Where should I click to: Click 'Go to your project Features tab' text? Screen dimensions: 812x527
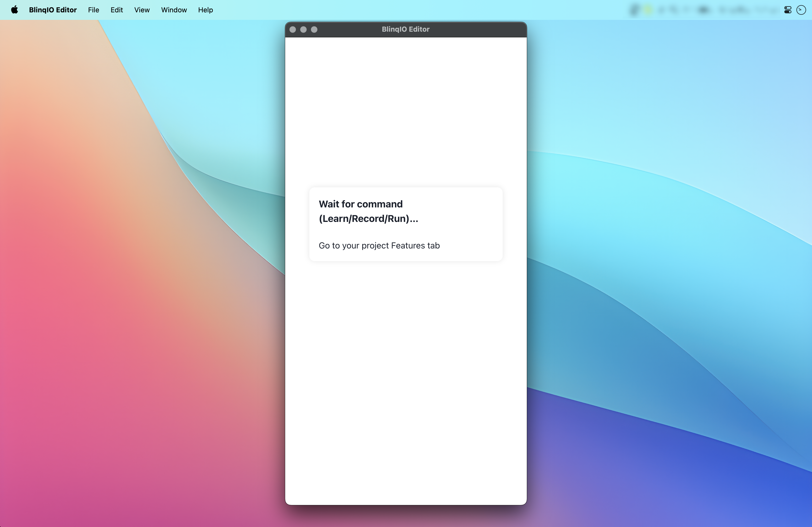click(379, 246)
